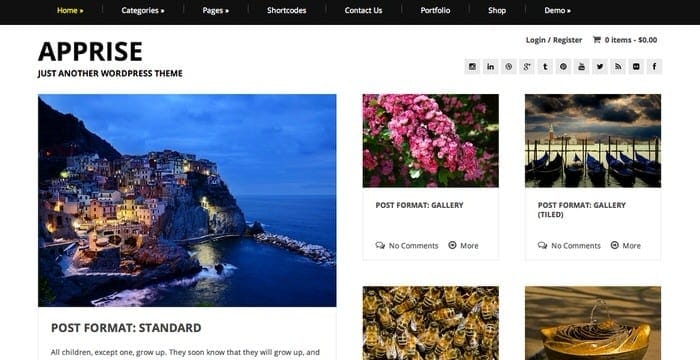This screenshot has height=360, width=700.
Task: Open the Dribbble social icon
Action: 508,67
